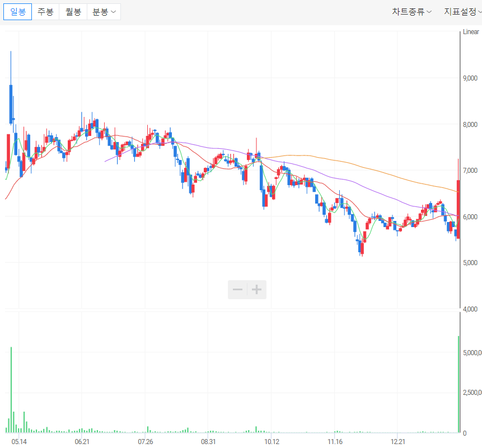Screen dimensions: 482x448
Task: Click the 08.31 date axis label
Action: pos(208,442)
